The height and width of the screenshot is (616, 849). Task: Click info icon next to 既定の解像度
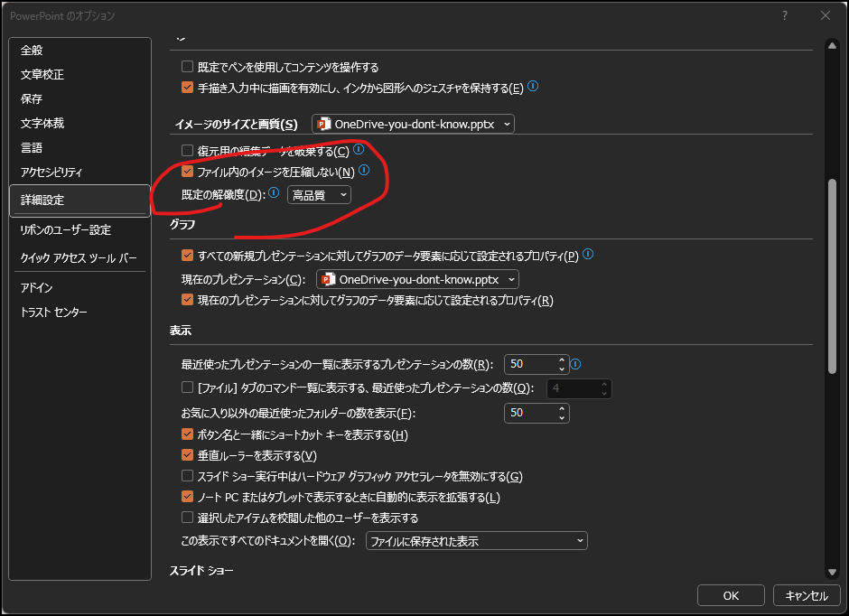(274, 192)
